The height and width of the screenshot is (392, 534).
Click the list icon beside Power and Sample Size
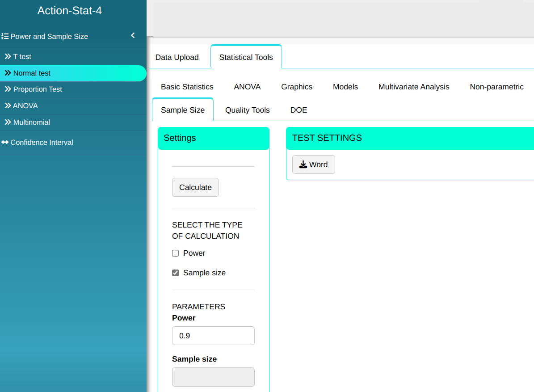click(5, 36)
